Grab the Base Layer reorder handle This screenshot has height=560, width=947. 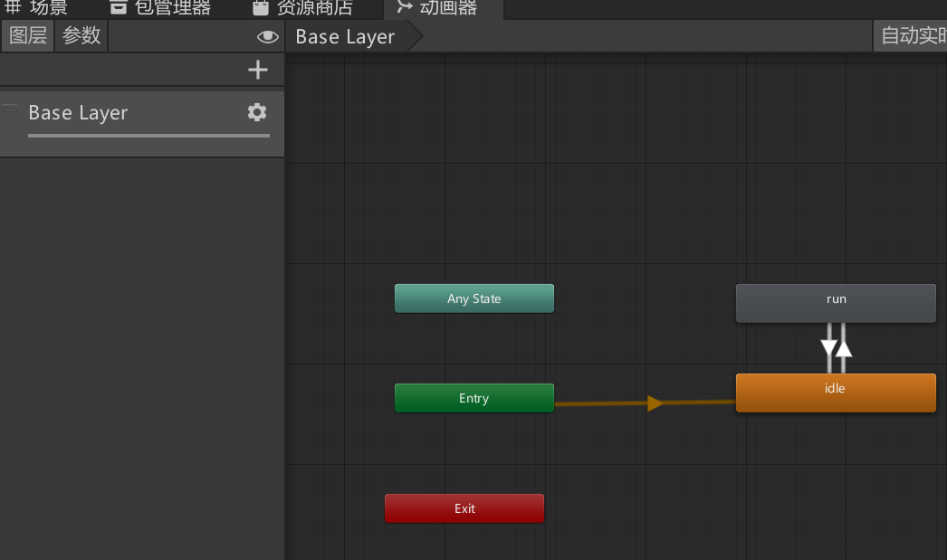[x=9, y=108]
